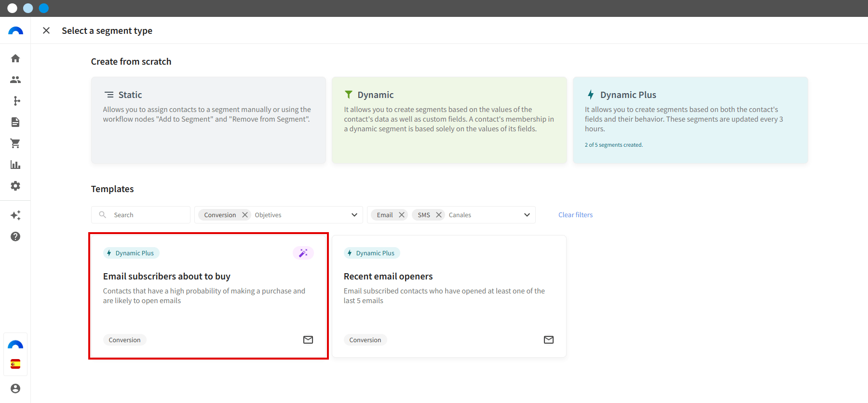The image size is (868, 403).
Task: Switch language via Spanish flag
Action: point(15,364)
